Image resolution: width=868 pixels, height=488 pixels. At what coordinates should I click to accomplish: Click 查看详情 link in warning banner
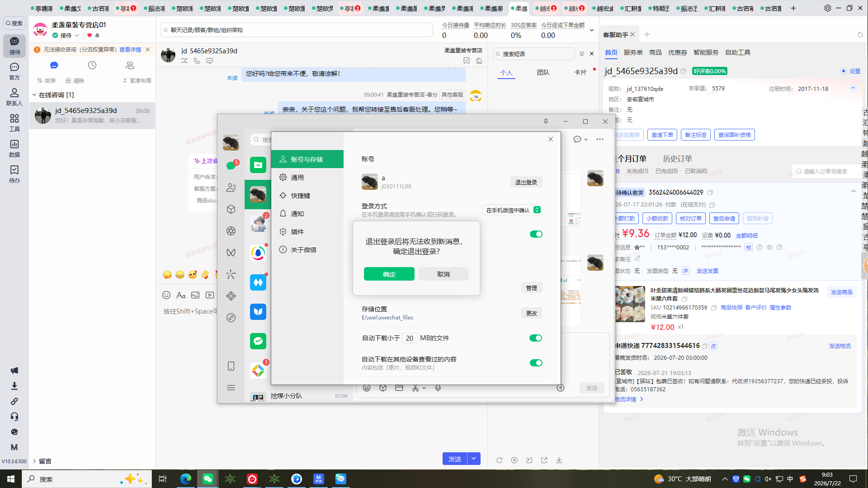click(130, 50)
